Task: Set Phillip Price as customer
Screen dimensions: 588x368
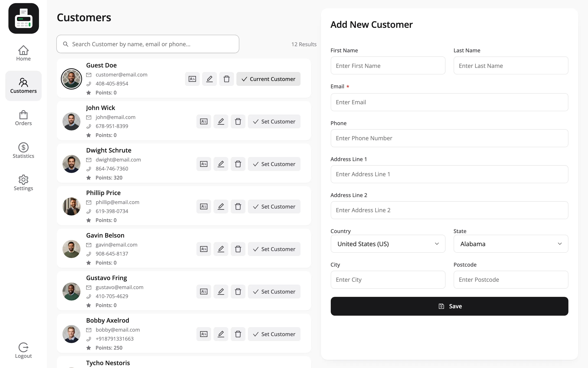Action: 274,207
